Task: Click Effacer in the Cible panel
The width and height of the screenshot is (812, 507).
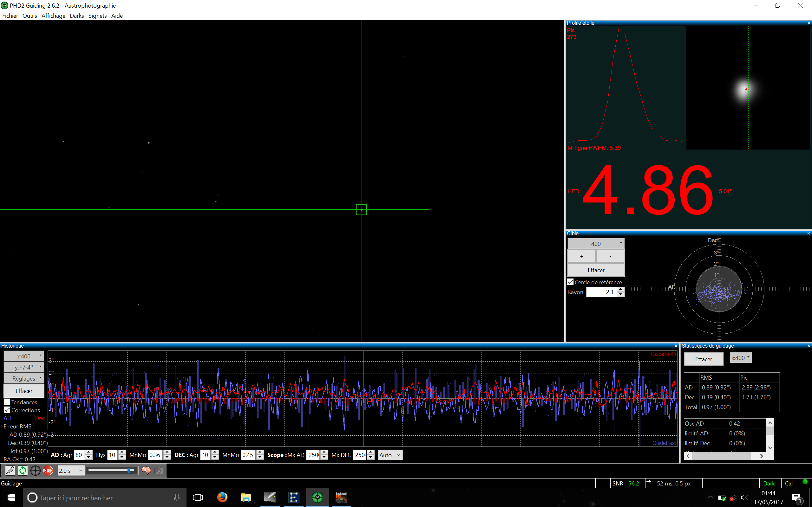Action: (596, 270)
